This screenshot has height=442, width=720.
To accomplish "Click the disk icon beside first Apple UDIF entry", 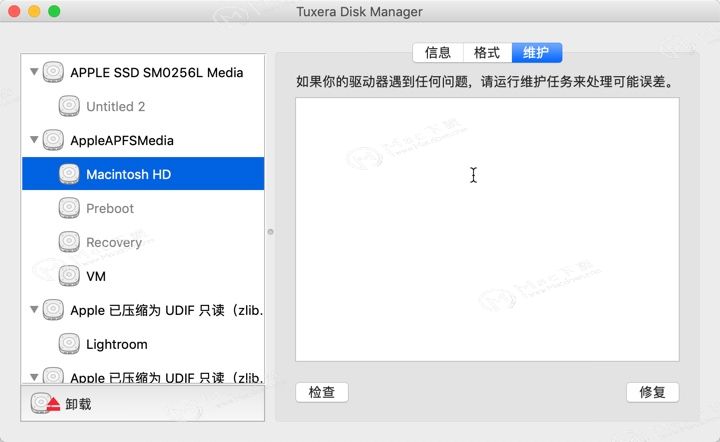I will pos(53,310).
